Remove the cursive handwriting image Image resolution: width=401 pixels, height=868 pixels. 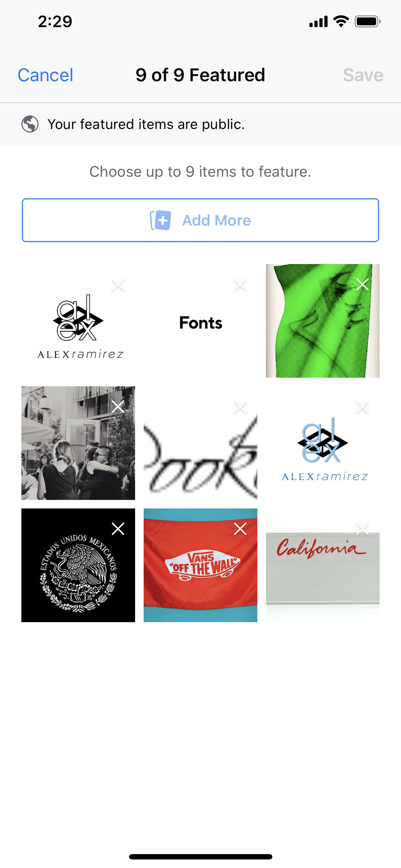(x=240, y=407)
